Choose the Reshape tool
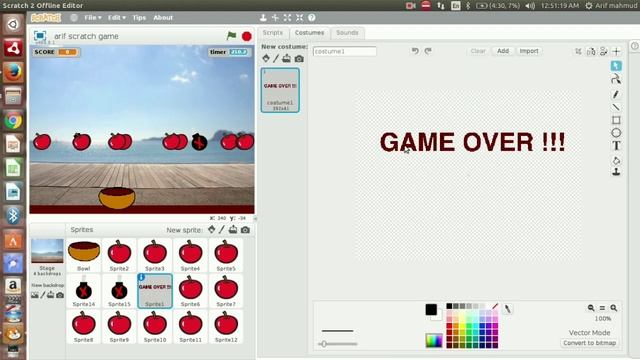This screenshot has height=360, width=640. click(616, 79)
